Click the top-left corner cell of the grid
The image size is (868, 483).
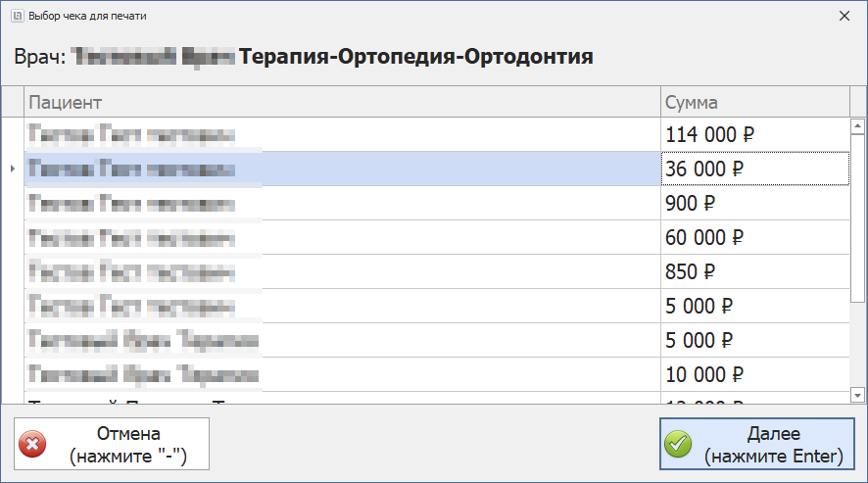(x=12, y=102)
